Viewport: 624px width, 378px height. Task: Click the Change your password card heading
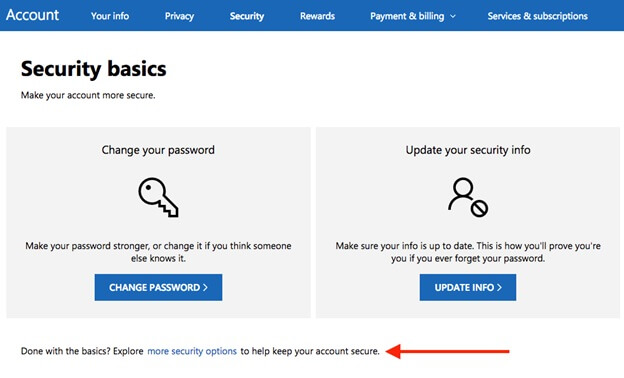158,150
